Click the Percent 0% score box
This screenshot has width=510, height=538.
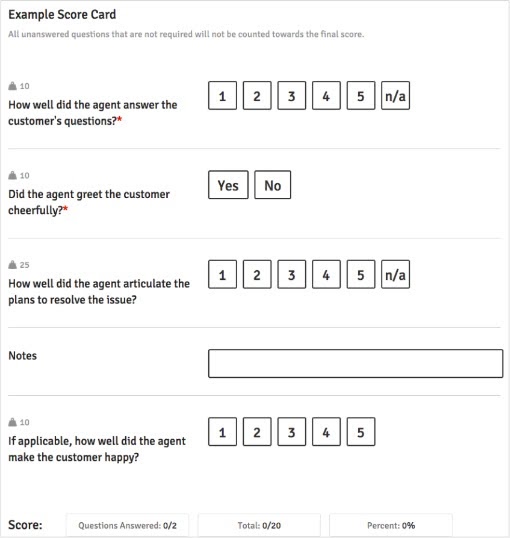coord(391,525)
